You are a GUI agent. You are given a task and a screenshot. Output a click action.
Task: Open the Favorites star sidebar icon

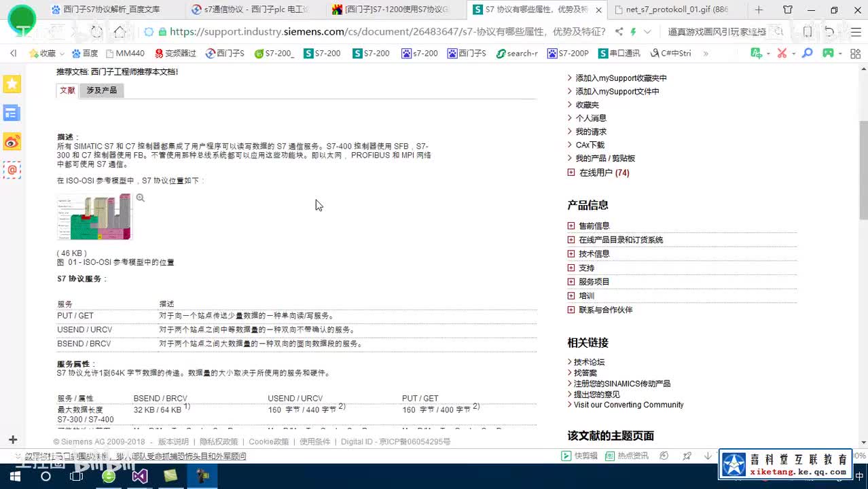(12, 84)
